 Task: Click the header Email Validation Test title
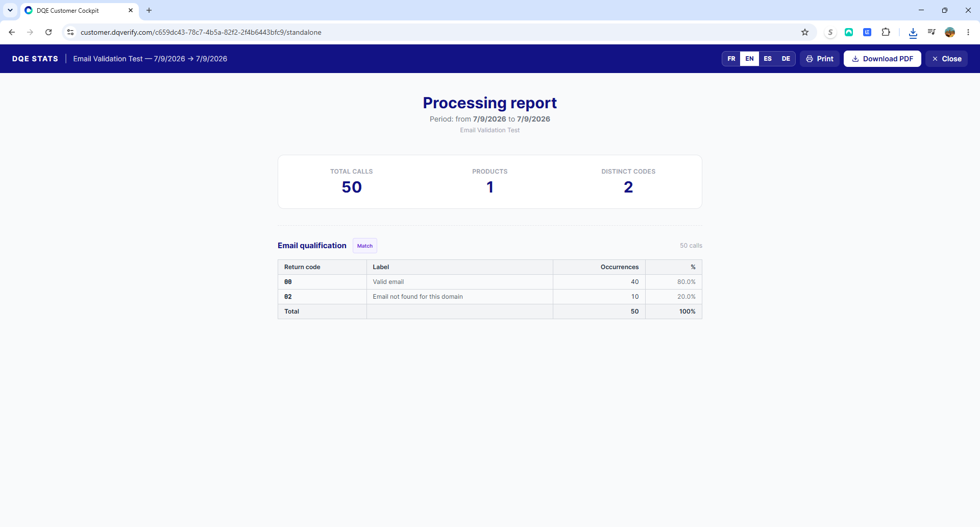click(150, 59)
